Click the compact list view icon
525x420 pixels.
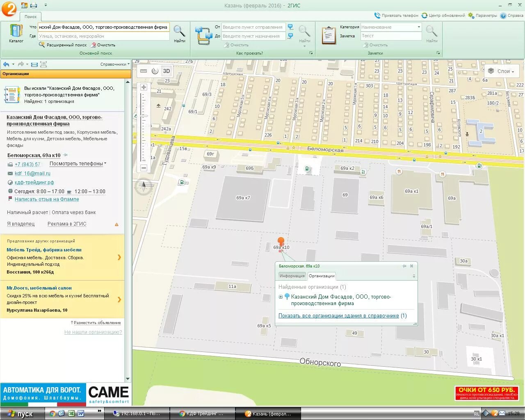(34, 64)
